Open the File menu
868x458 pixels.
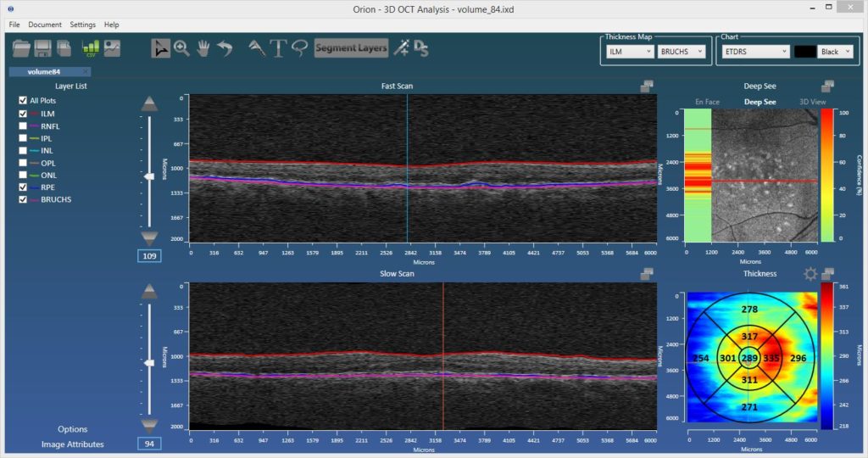tap(14, 25)
